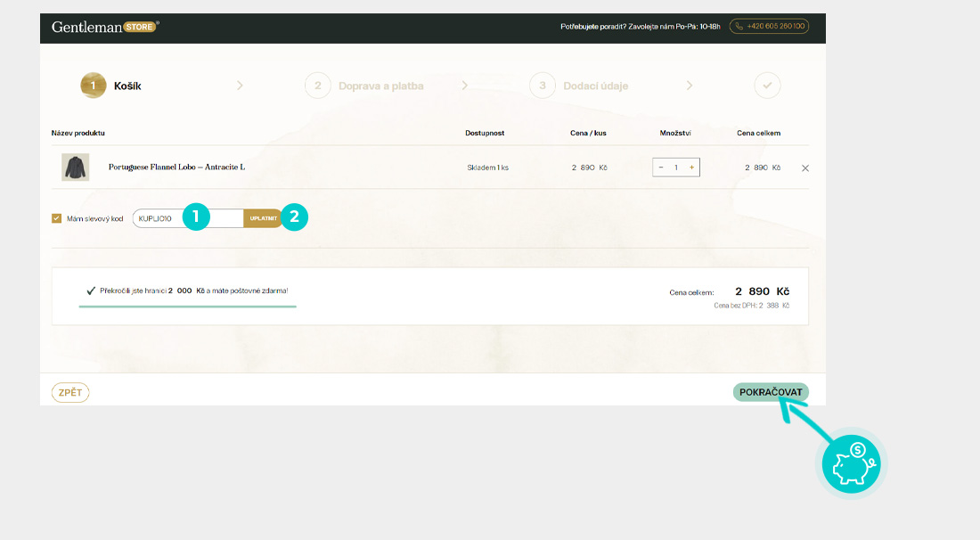
Task: Uncheck the Mám slevový kód checkbox
Action: (x=57, y=218)
